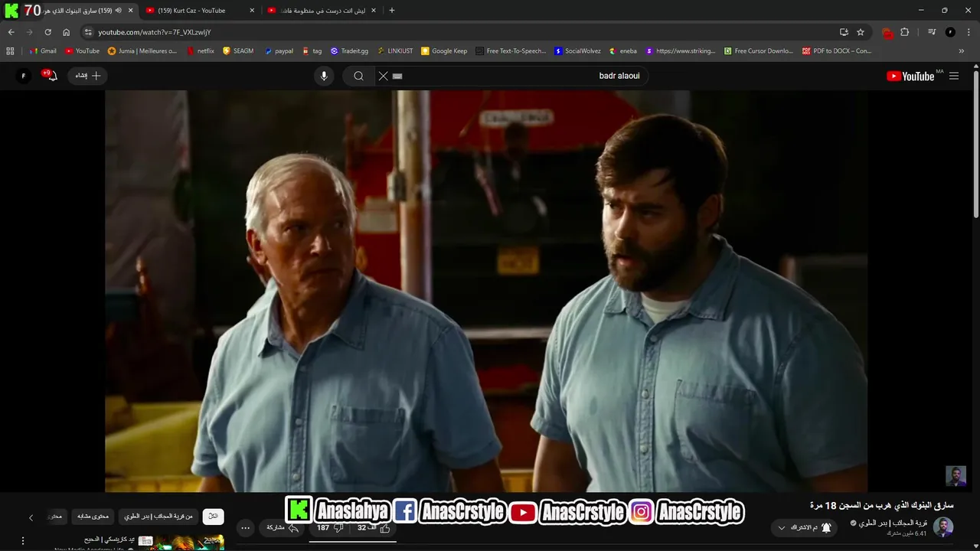The width and height of the screenshot is (980, 551).
Task: Open the eneba bookmark
Action: click(622, 51)
